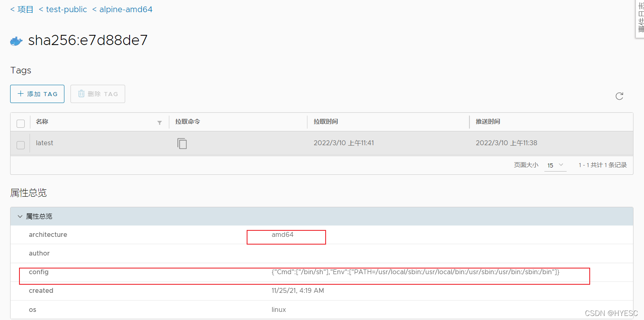Sort by 推送时间 column header
Screen dimensions: 644x320
pyautogui.click(x=488, y=121)
